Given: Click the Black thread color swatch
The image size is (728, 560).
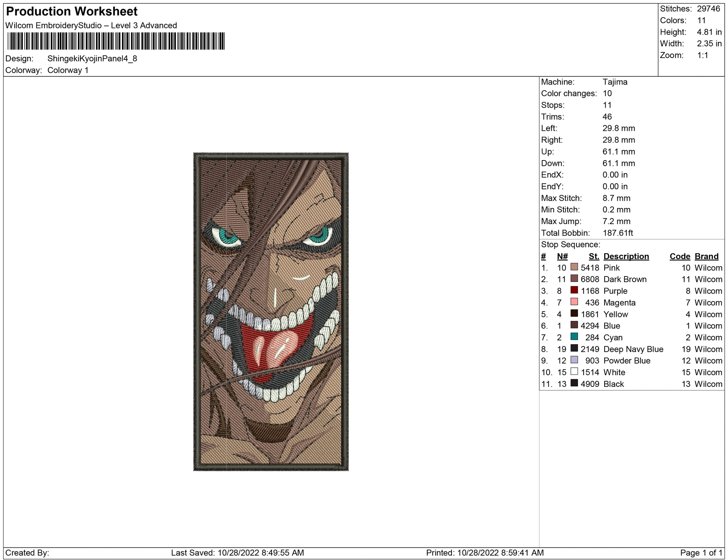Looking at the screenshot, I should [574, 383].
